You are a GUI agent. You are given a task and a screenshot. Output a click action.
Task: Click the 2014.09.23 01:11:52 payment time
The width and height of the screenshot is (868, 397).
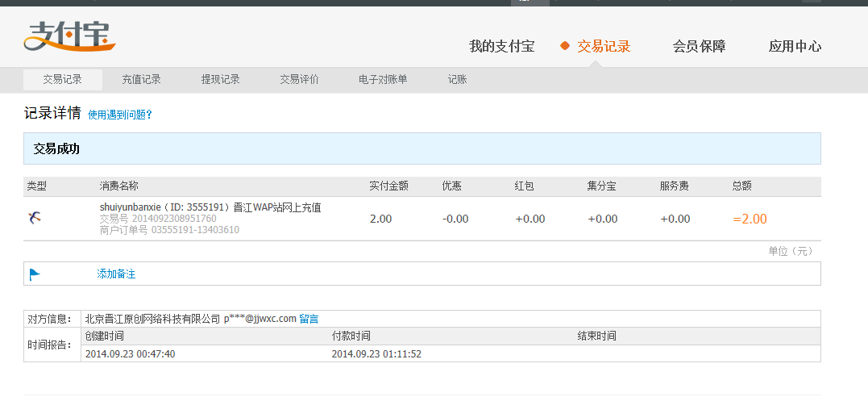376,353
